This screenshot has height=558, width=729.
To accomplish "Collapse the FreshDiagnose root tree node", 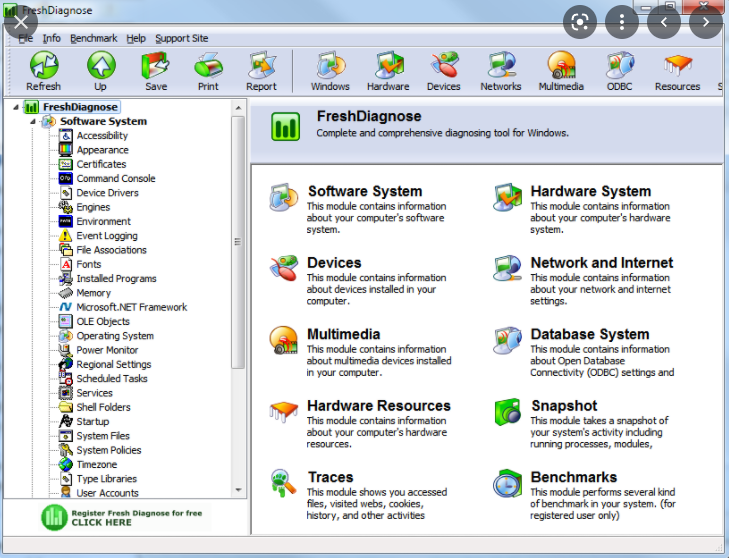I will tap(16, 107).
